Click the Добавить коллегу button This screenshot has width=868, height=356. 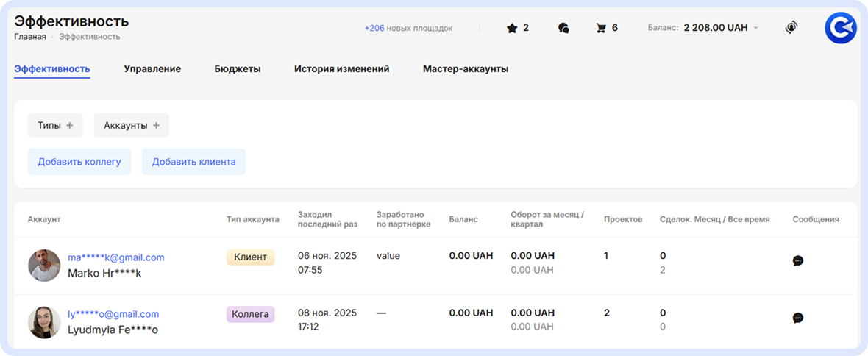(x=79, y=162)
